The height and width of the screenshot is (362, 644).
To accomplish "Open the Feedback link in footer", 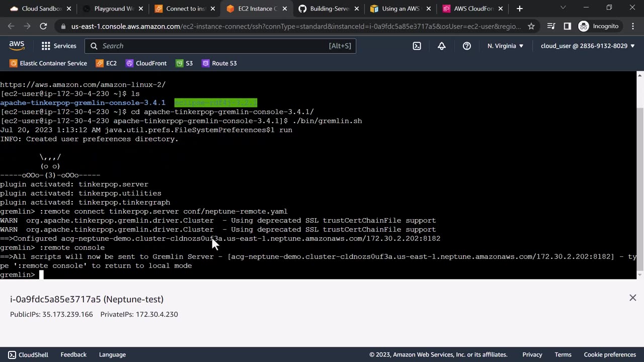I will click(x=73, y=354).
